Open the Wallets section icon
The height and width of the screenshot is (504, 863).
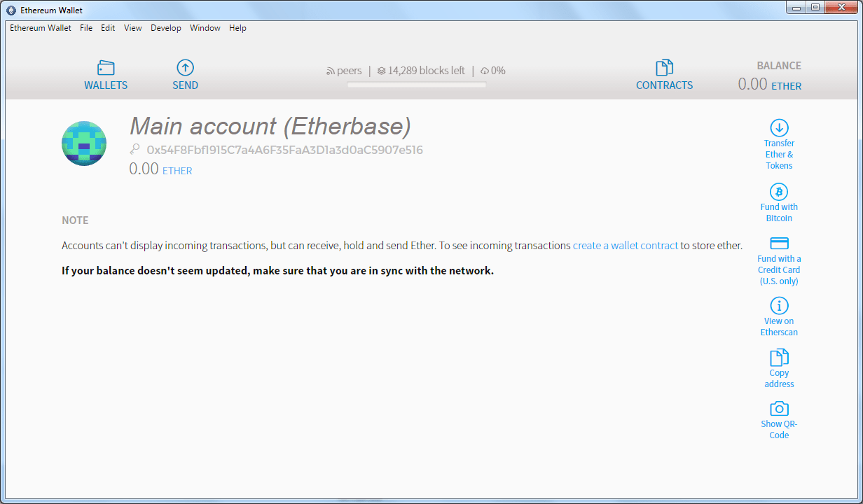click(x=106, y=67)
